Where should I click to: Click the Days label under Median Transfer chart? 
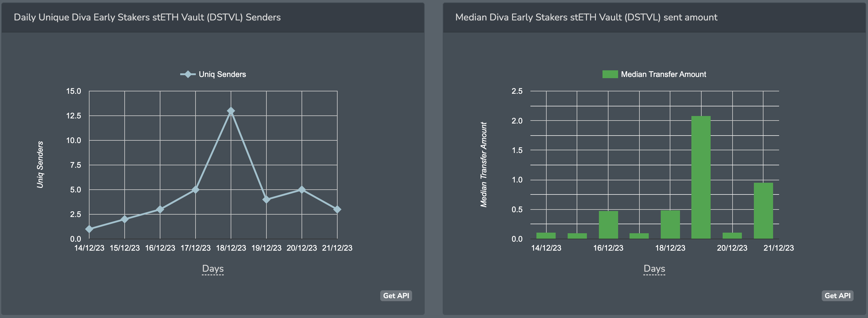pos(654,269)
